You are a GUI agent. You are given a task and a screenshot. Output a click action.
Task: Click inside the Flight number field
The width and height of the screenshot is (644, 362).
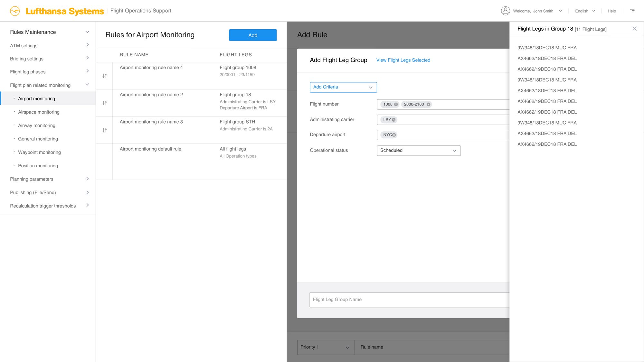443,104
